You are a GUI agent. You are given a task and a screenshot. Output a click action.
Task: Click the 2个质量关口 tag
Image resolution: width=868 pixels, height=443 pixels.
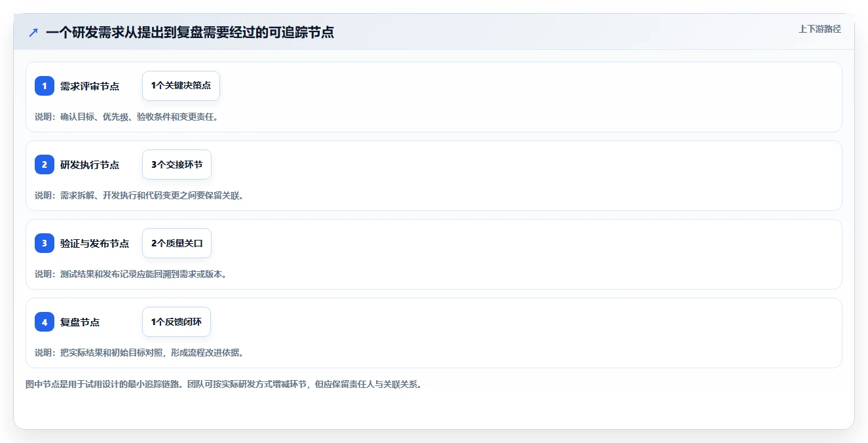click(x=177, y=243)
